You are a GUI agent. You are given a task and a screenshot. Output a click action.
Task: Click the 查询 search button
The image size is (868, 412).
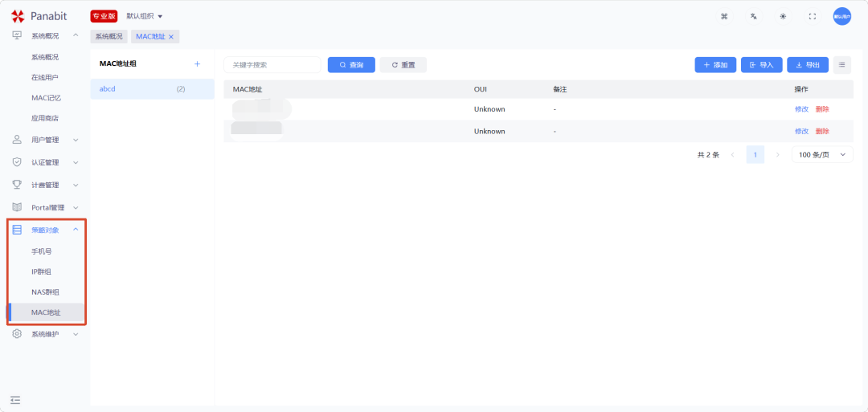351,65
